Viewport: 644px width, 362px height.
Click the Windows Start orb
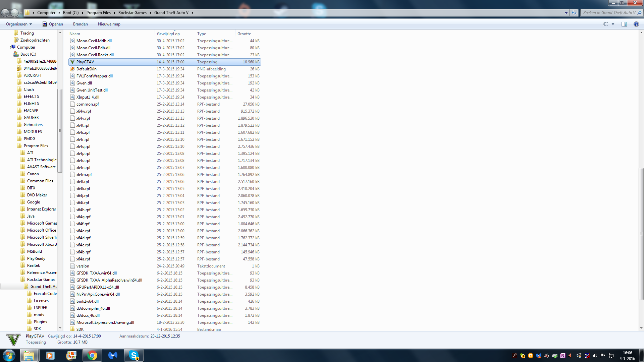tap(9, 355)
